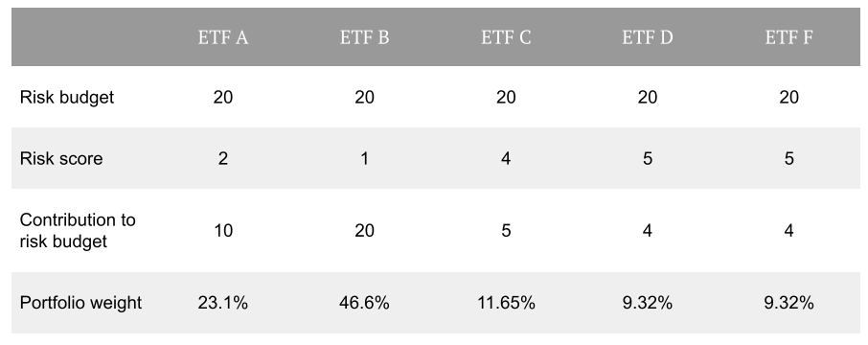The image size is (868, 345).
Task: Click the ETF A column header
Action: (x=223, y=37)
